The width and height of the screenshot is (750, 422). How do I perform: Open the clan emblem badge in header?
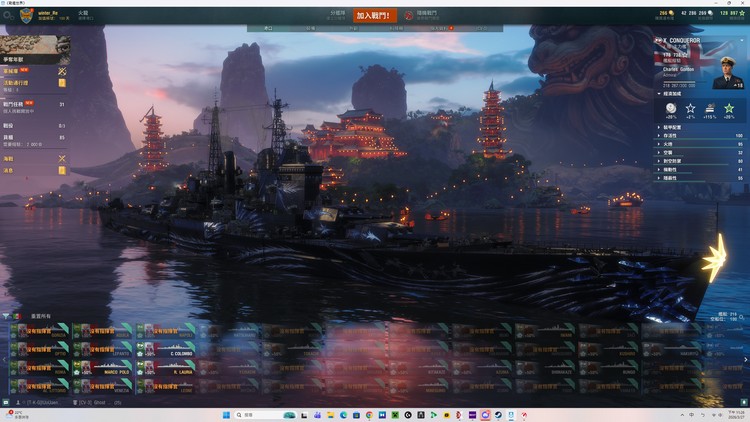click(25, 15)
